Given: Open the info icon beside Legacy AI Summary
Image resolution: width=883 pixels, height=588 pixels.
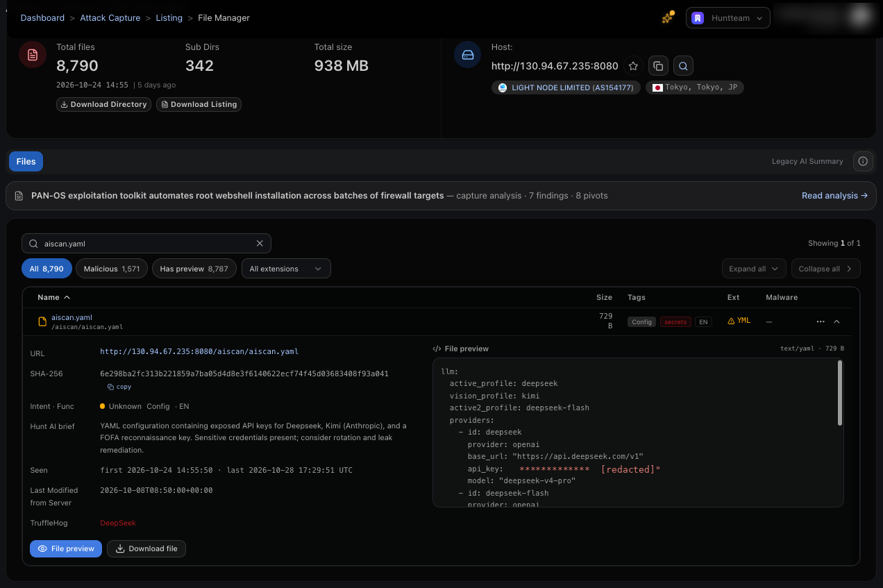Looking at the screenshot, I should tap(863, 161).
